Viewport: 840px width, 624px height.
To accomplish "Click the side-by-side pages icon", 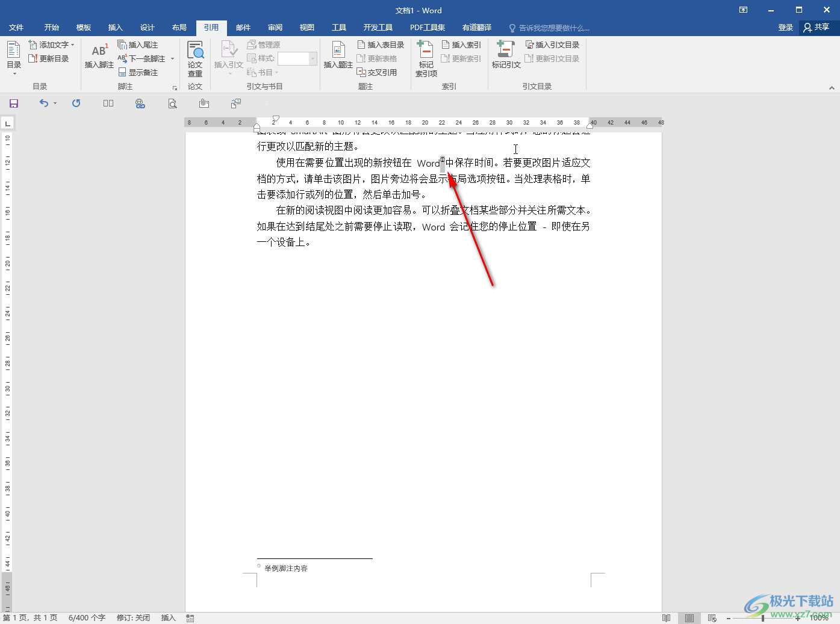I will pos(108,103).
